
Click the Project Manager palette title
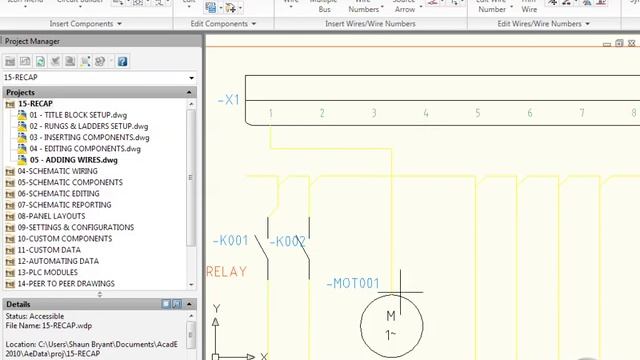point(32,41)
